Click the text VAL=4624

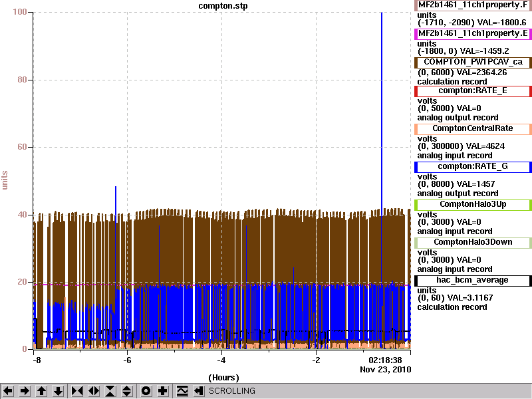click(x=485, y=146)
